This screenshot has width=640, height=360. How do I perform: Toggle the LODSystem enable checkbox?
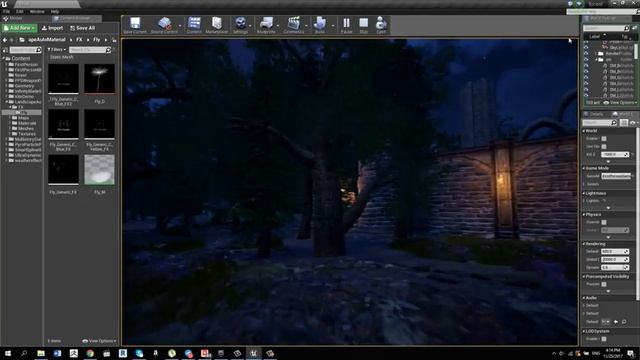tap(604, 339)
